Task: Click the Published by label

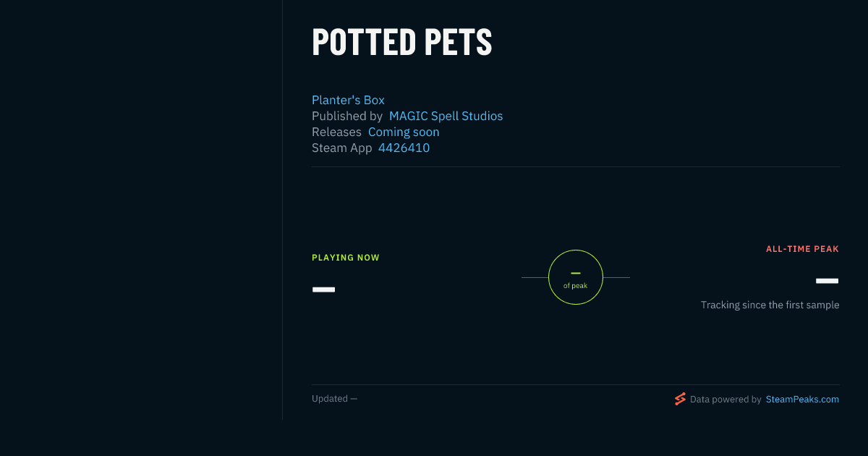Action: (347, 116)
